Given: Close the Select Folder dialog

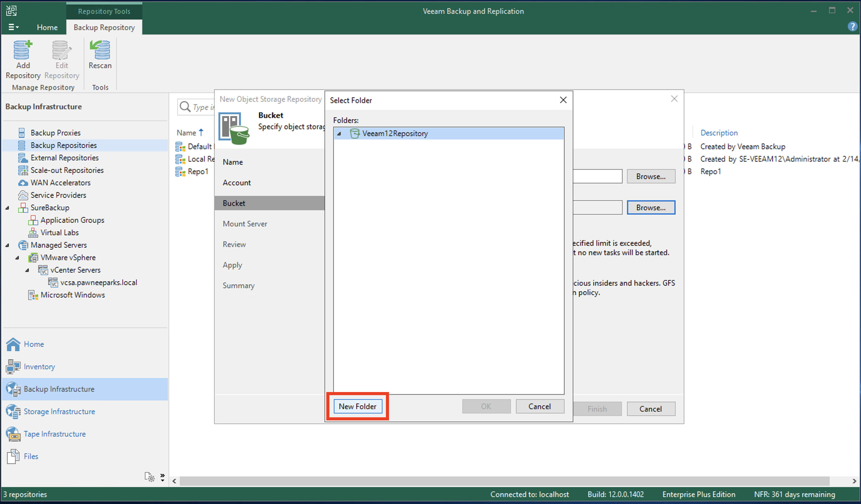Looking at the screenshot, I should pyautogui.click(x=563, y=100).
